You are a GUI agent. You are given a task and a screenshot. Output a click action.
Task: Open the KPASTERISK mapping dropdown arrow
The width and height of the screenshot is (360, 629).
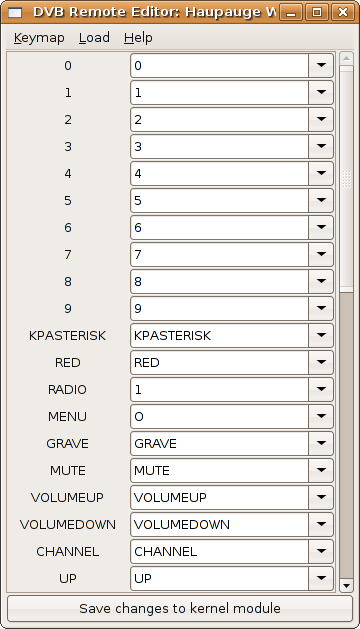[321, 335]
